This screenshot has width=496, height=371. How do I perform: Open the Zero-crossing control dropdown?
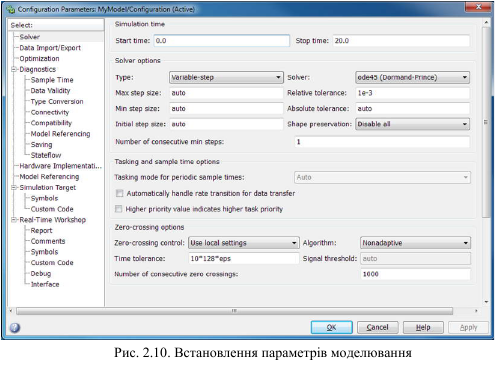tap(243, 243)
